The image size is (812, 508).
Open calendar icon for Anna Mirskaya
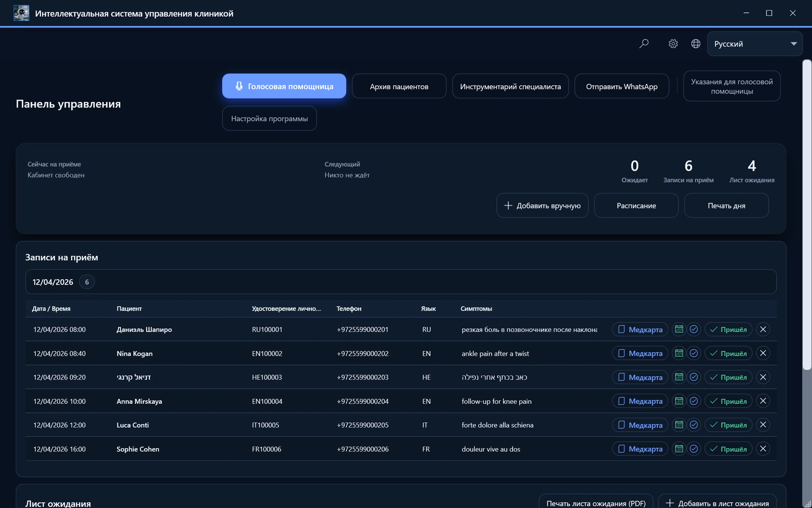click(x=679, y=401)
